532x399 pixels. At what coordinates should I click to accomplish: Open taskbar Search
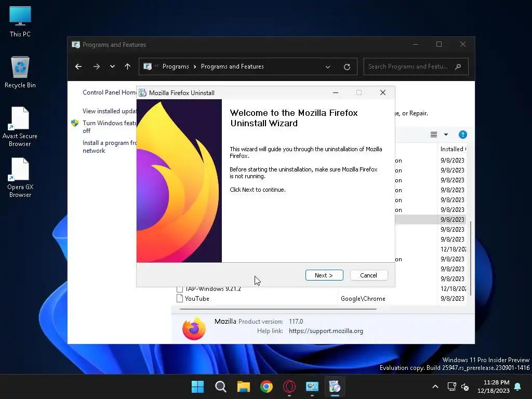pyautogui.click(x=220, y=387)
